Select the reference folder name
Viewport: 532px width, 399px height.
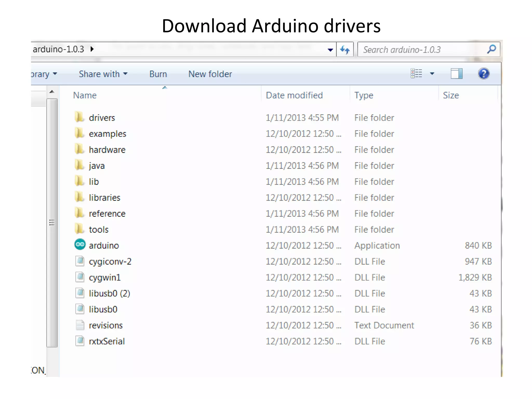point(107,214)
